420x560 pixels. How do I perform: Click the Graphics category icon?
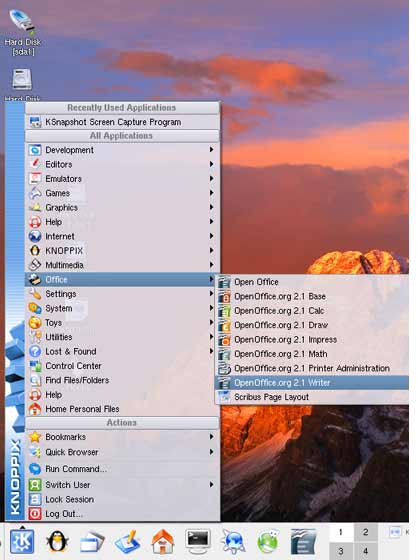tap(35, 208)
